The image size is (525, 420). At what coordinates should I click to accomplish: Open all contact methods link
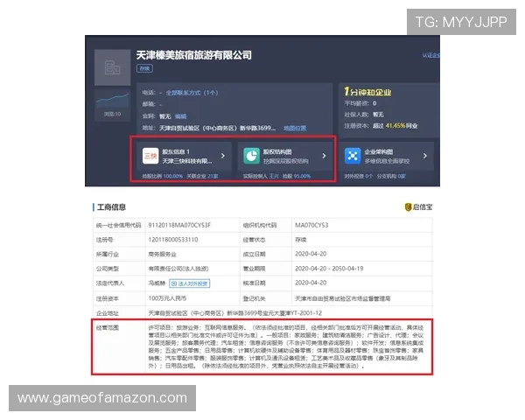point(192,93)
